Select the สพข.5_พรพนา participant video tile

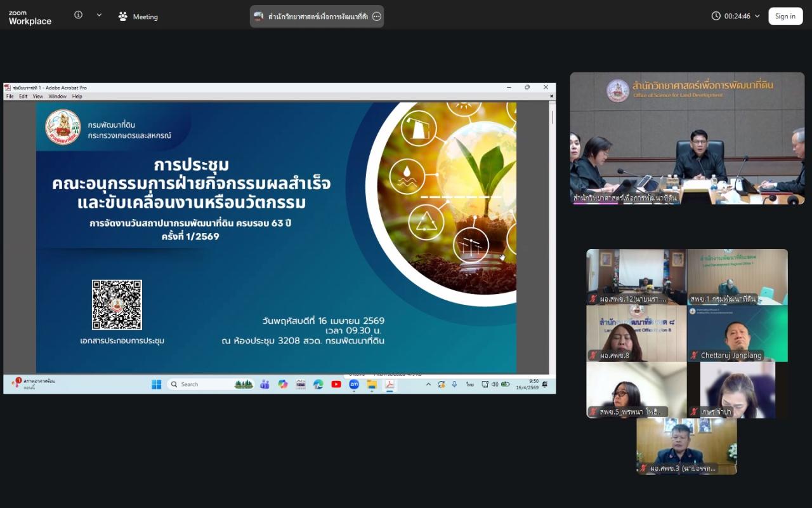[x=636, y=390]
